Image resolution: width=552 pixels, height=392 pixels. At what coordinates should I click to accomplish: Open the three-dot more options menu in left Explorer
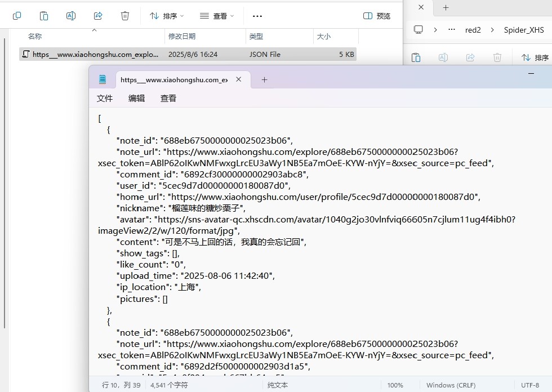coord(257,16)
